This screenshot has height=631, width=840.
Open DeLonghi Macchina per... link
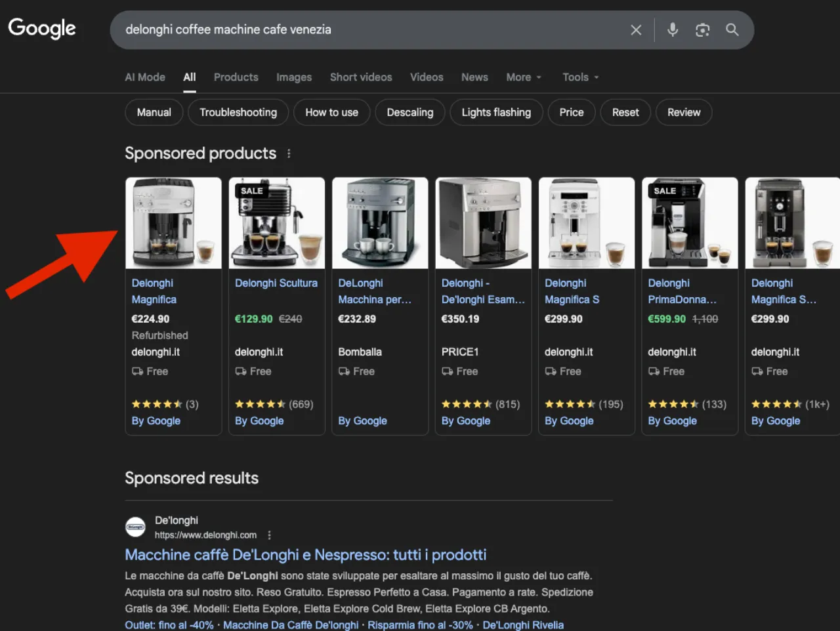point(375,291)
